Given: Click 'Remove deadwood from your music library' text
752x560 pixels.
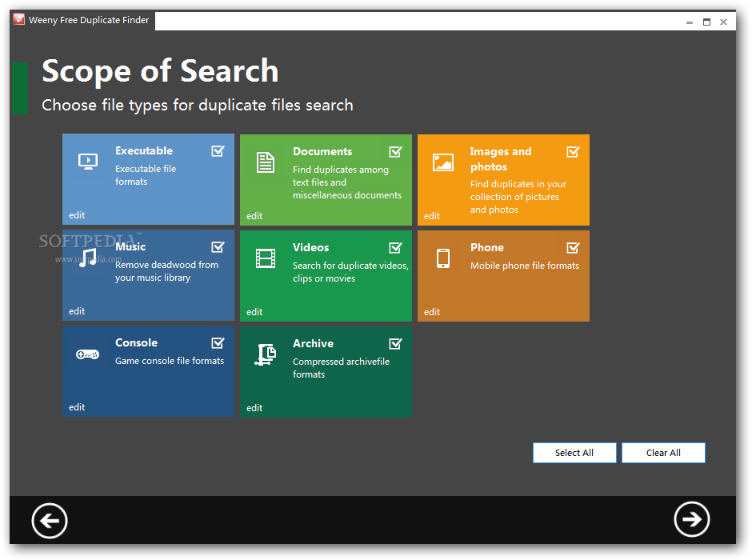Looking at the screenshot, I should pyautogui.click(x=166, y=271).
